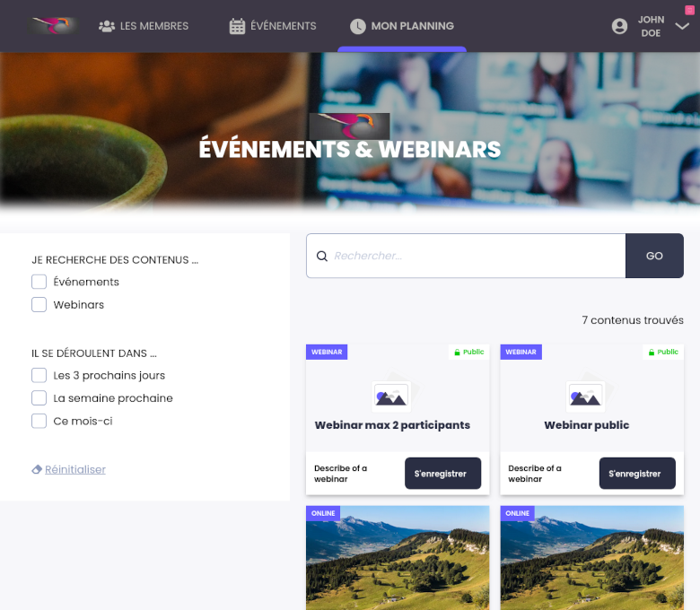Enable the Webinars filter checkbox
Viewport: 700px width, 610px height.
pyautogui.click(x=39, y=305)
